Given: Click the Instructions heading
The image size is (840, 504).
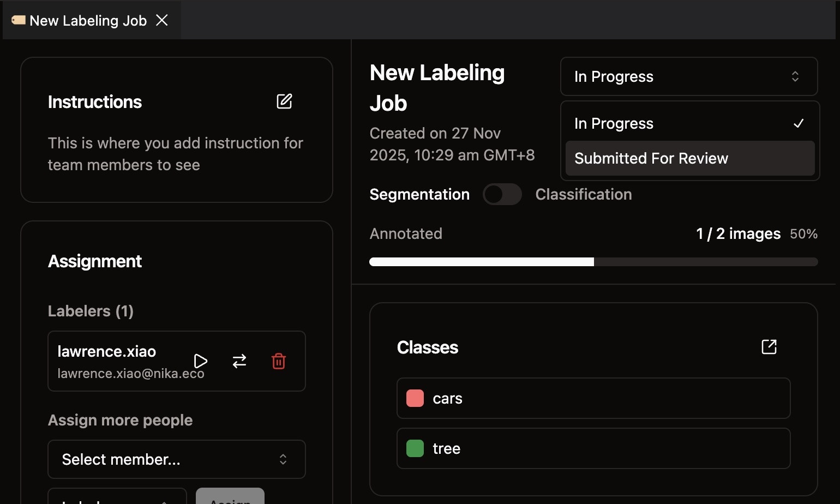Looking at the screenshot, I should [x=95, y=102].
